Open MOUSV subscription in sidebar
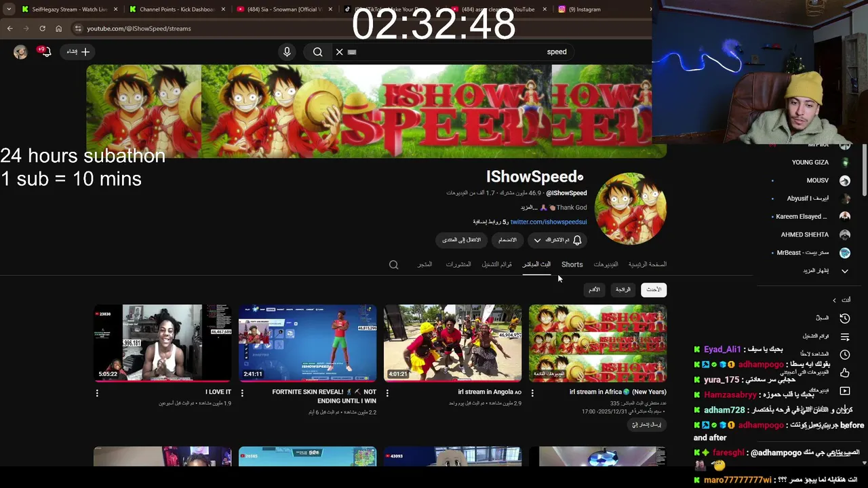Screen dimensions: 868x488 (x=810, y=181)
